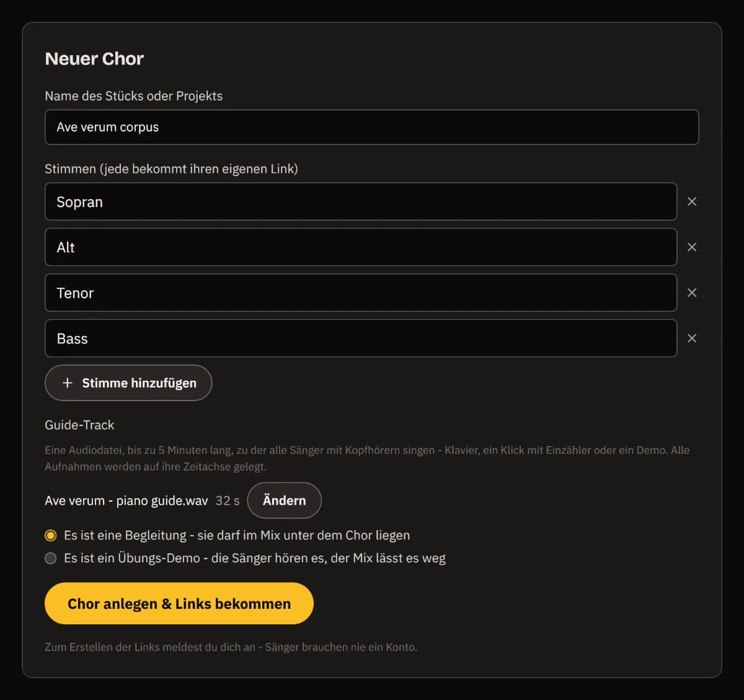
Task: Click Chor anlegen & Links bekommen
Action: 179,603
